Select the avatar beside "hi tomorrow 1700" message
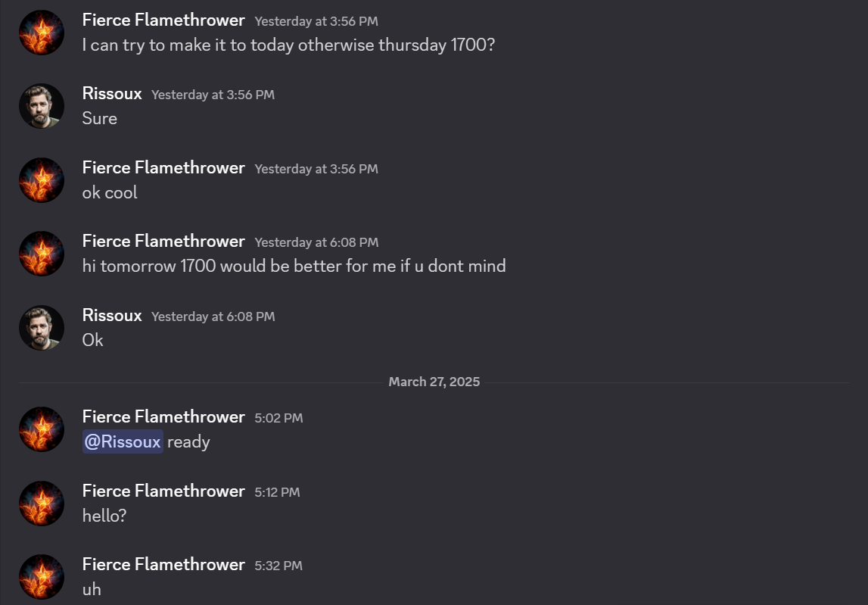Image resolution: width=868 pixels, height=605 pixels. coord(42,254)
